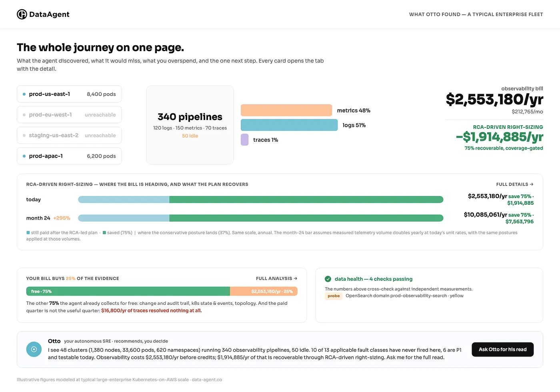Open FULL DETAILS arrow link
Screen dimensions: 560x392
point(515,184)
